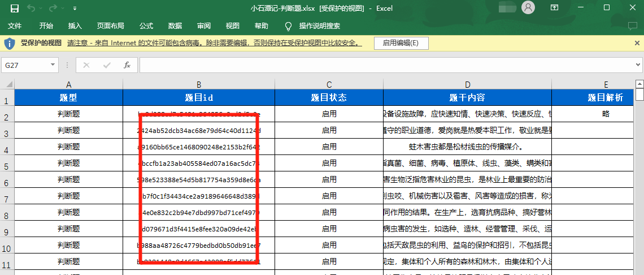Expand the formula bar

(638, 65)
